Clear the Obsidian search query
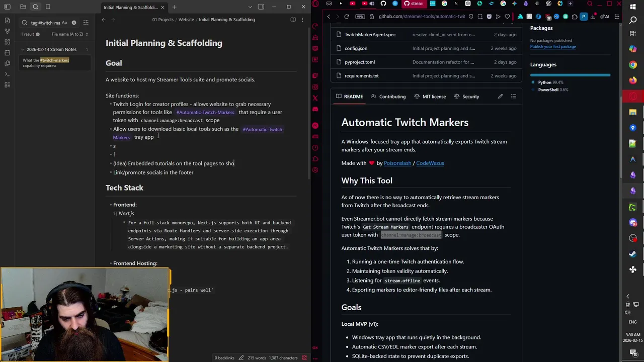Image resolution: width=644 pixels, height=362 pixels. [x=74, y=23]
